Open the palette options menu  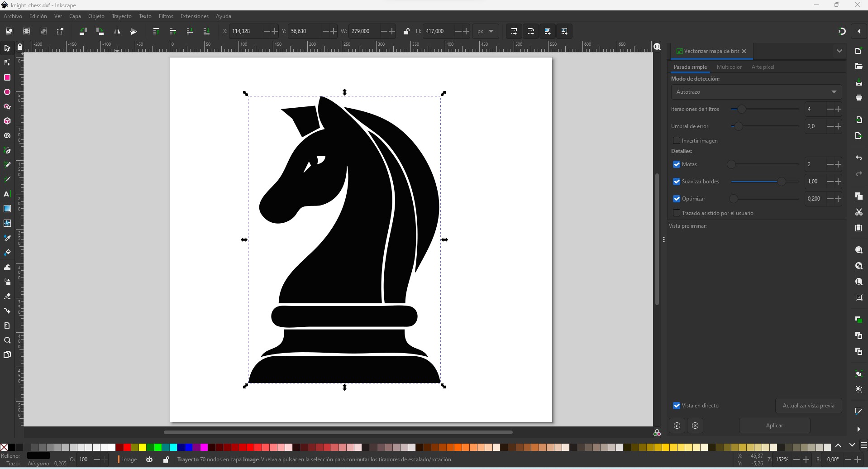(863, 445)
